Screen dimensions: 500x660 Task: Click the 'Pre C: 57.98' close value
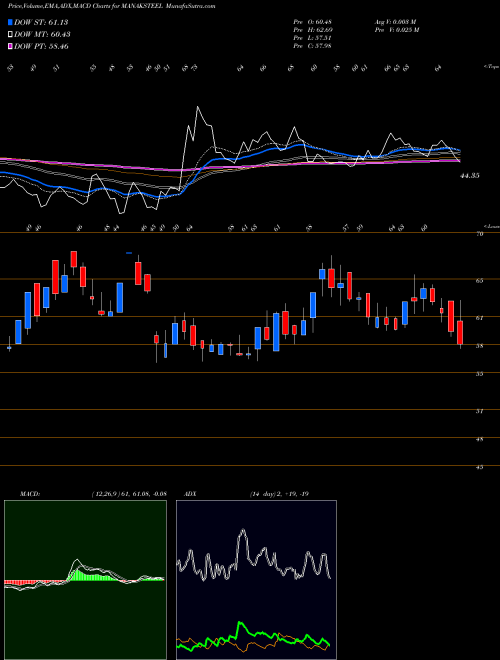point(312,46)
